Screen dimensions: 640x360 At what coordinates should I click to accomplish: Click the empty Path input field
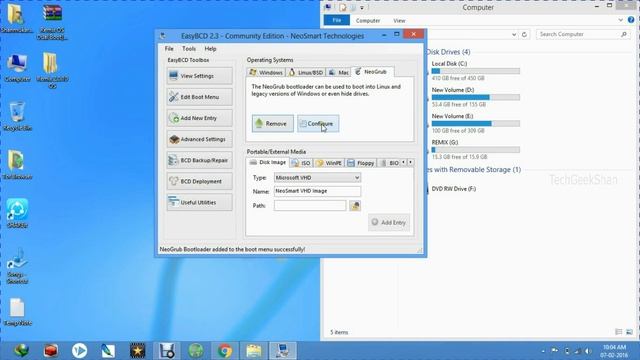click(x=310, y=205)
